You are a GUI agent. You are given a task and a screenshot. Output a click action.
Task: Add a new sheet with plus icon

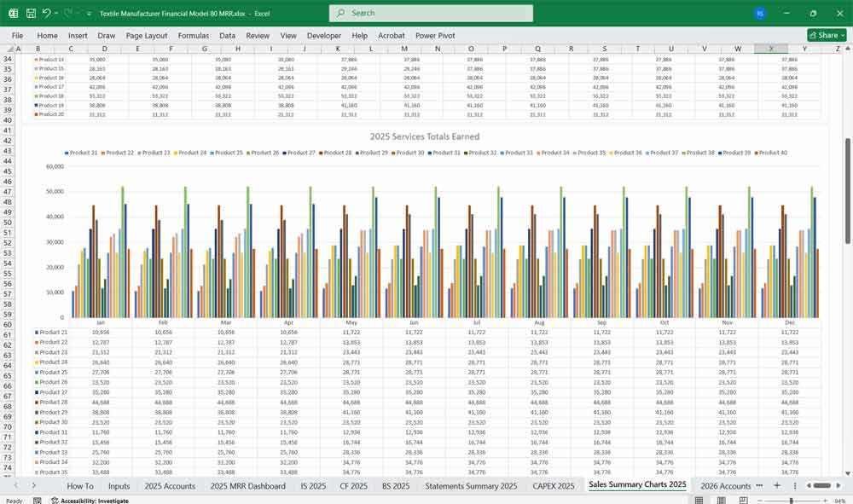(776, 485)
